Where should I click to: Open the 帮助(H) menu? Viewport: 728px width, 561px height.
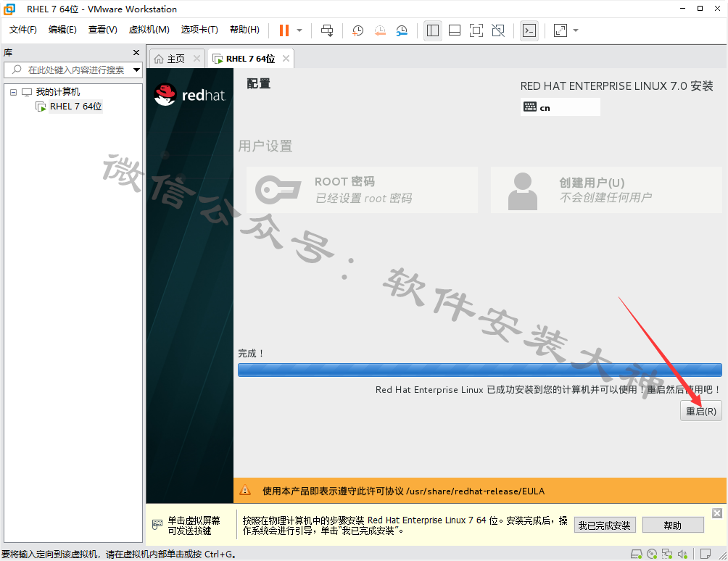(244, 30)
